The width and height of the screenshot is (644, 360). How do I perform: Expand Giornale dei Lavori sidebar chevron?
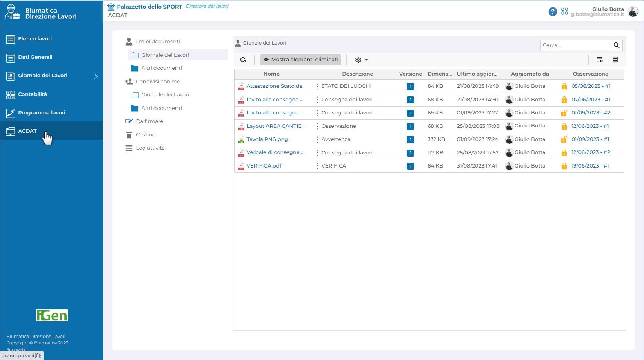(x=96, y=76)
